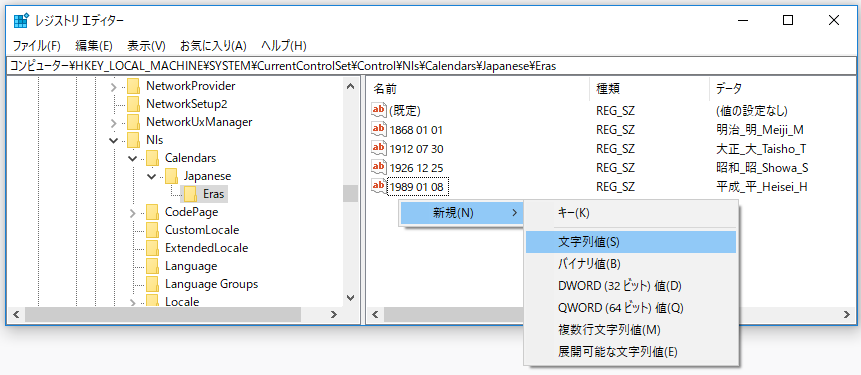
Task: Select the ExtendedLocale tree item label
Action: [206, 248]
